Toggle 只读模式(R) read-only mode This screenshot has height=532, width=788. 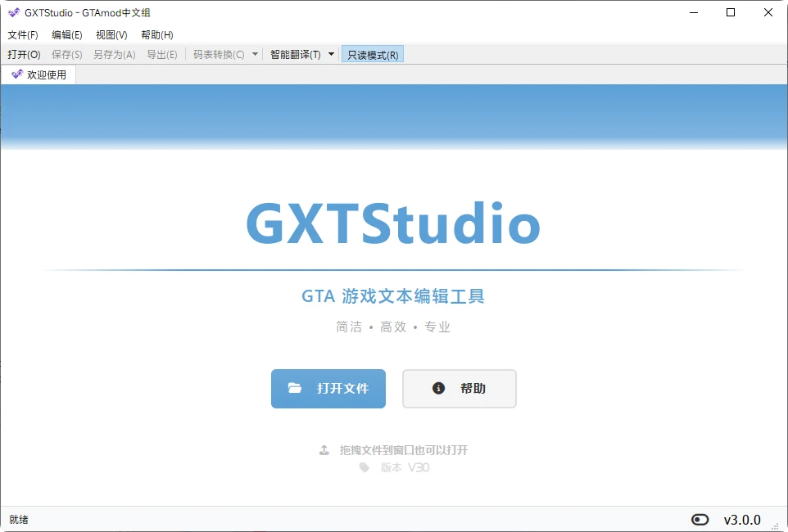click(373, 54)
